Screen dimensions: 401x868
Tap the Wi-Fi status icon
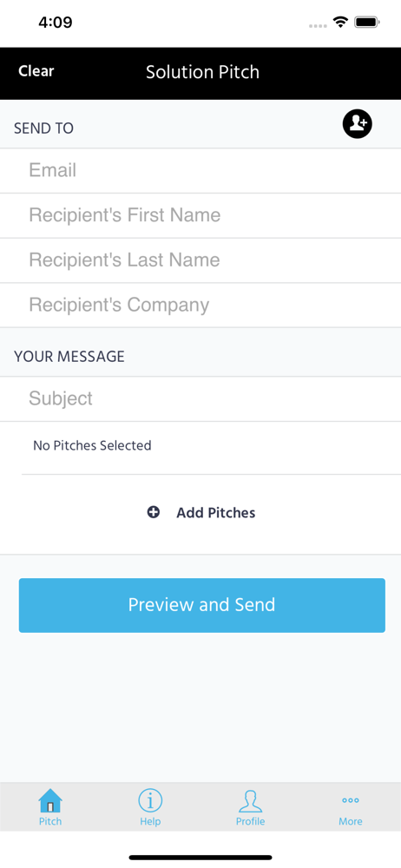pyautogui.click(x=340, y=23)
